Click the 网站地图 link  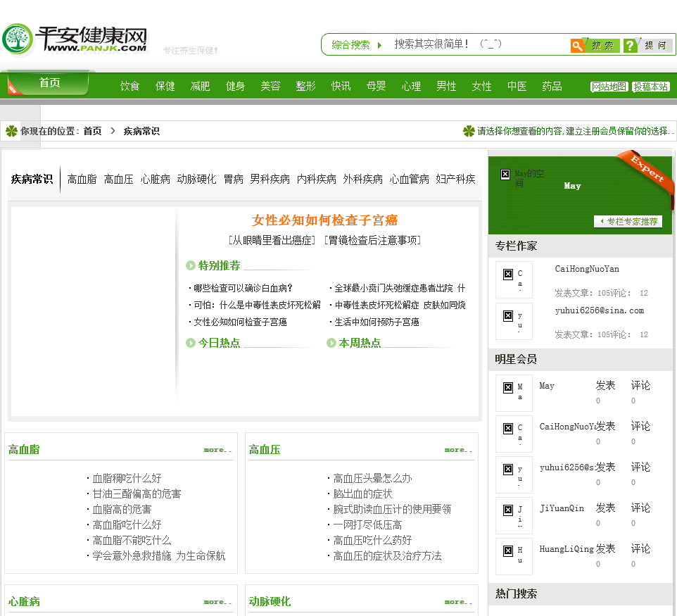(x=609, y=87)
